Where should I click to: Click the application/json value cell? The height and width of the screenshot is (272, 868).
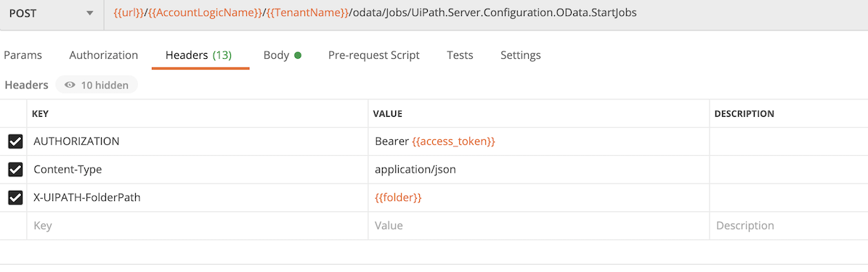point(539,170)
